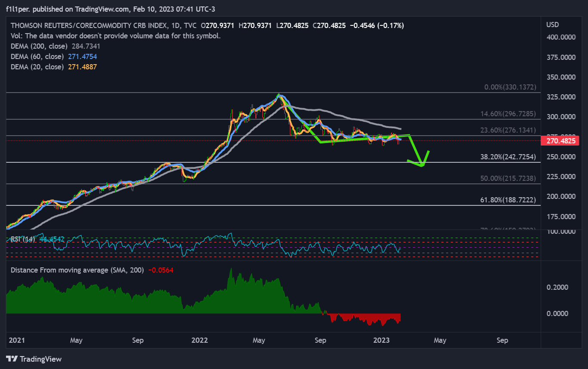Screen dimensions: 588x369
Task: Click the DEMA value 284.7341
Action: coord(86,46)
